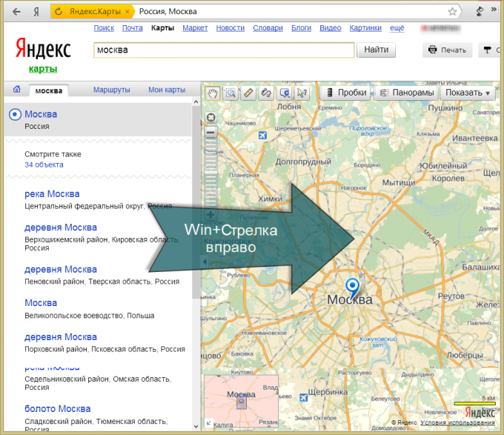Open the Москва Россия result title
504x435 pixels.
coord(41,114)
